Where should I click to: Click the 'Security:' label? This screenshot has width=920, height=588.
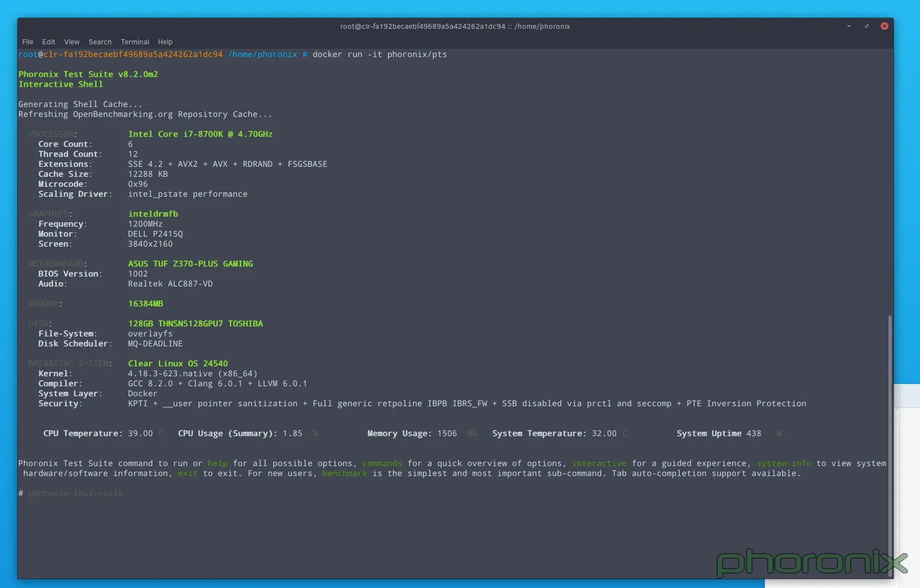60,403
